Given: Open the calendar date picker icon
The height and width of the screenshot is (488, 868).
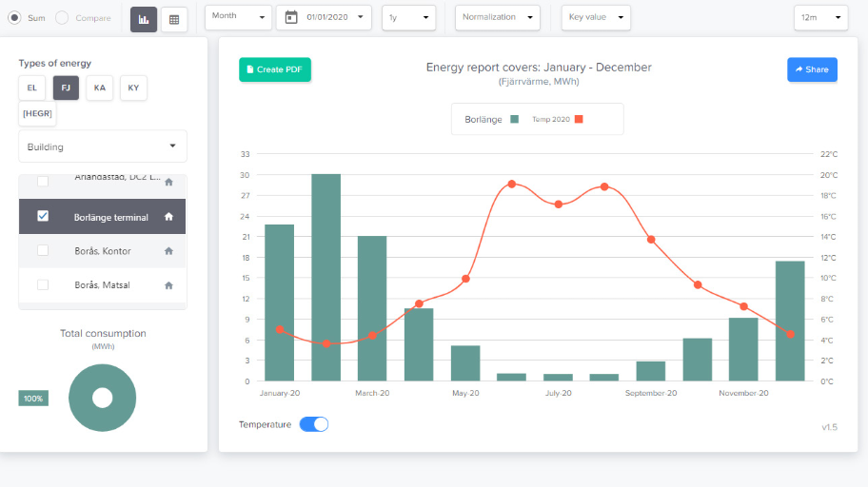Looking at the screenshot, I should point(291,17).
